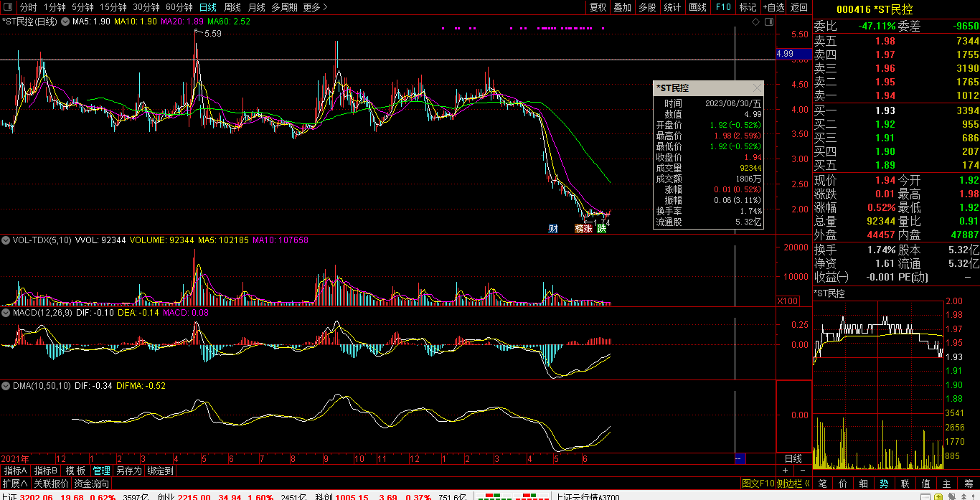Click the 财 marker on the candlestick chart

[x=553, y=229]
